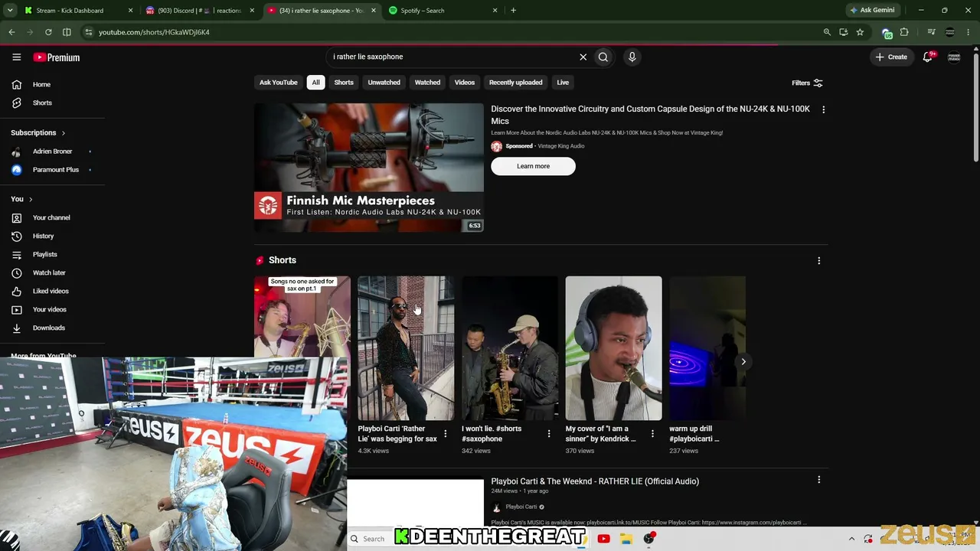Show next Shorts with the arrow
Screen dimensions: 980x551
[x=743, y=361]
